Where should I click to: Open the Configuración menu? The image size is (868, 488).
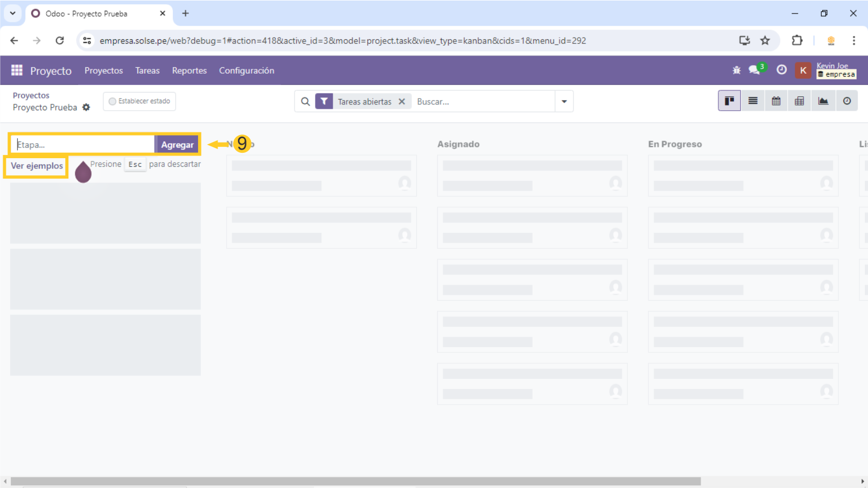(246, 70)
